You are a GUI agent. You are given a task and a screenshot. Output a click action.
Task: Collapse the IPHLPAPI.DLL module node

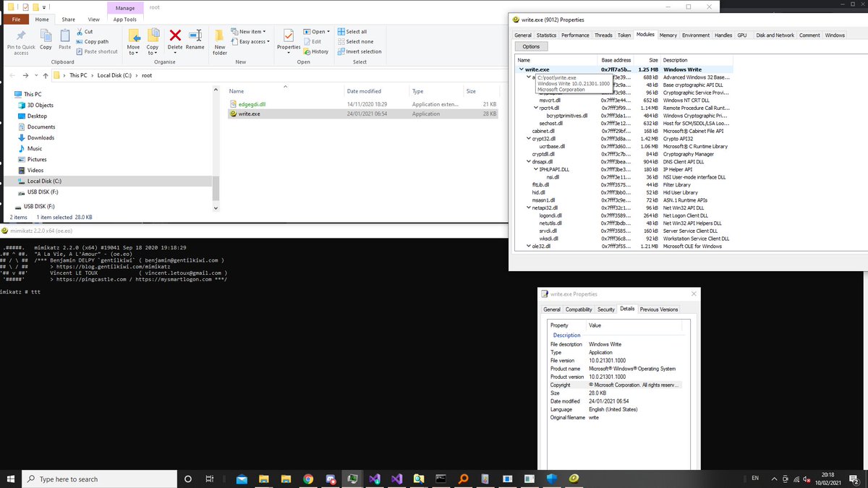[x=535, y=169]
